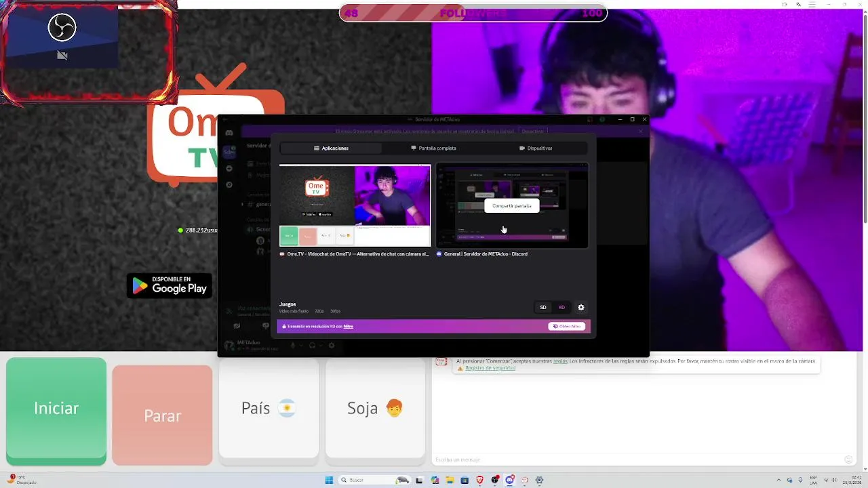Click the Obtén Nitro button
This screenshot has height=488, width=868.
(566, 326)
